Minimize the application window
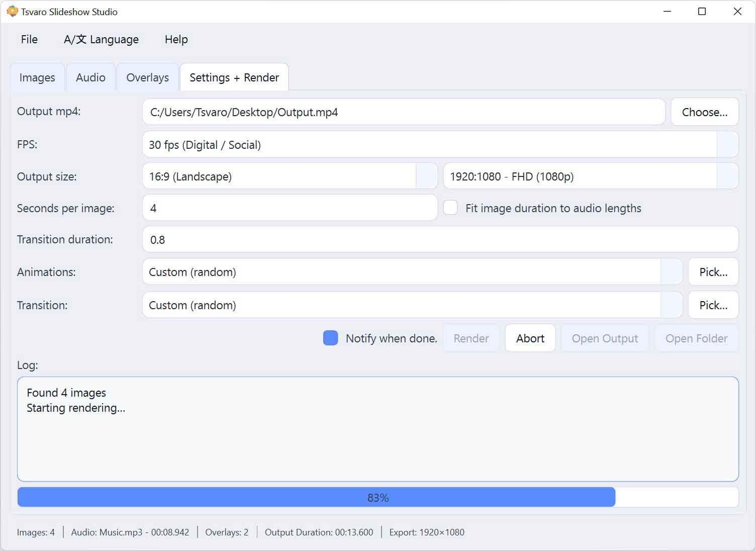Screen dimensions: 756x551 pyautogui.click(x=667, y=12)
